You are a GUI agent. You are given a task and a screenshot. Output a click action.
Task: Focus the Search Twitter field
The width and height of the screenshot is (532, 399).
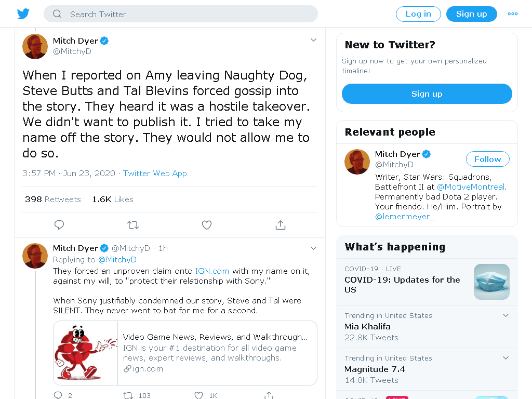tap(180, 14)
